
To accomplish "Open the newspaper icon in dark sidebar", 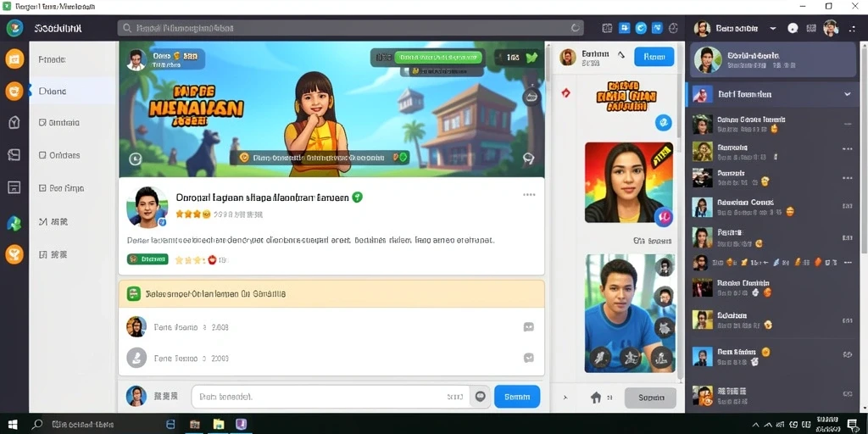I will click(14, 155).
